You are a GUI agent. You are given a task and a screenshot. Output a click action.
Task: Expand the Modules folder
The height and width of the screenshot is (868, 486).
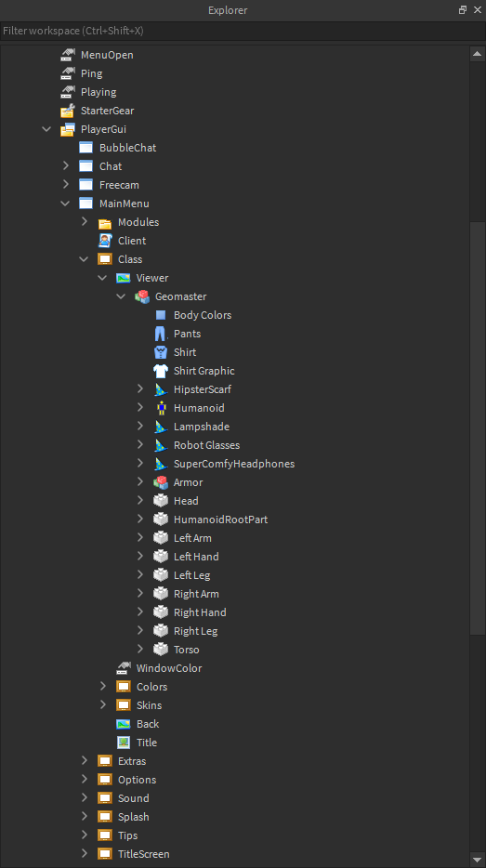[x=85, y=222]
